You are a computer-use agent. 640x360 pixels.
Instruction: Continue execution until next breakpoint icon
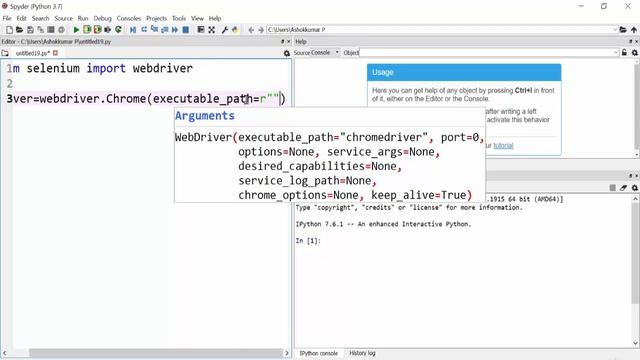[x=175, y=30]
